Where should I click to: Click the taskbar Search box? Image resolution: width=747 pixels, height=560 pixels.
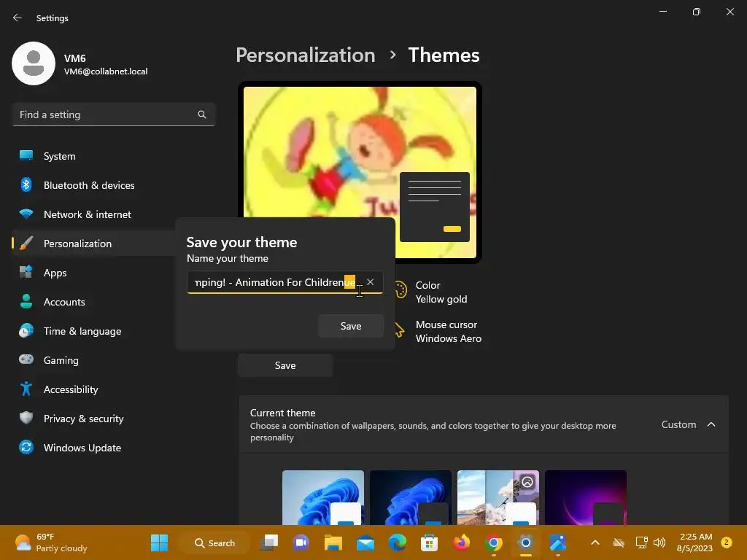[214, 542]
